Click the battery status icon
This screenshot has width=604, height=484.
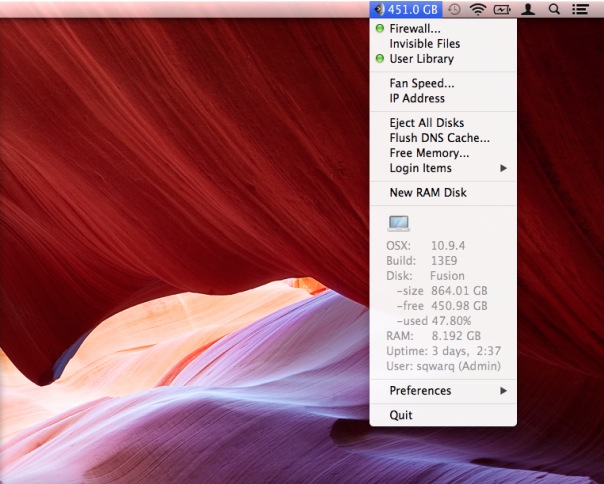coord(502,9)
